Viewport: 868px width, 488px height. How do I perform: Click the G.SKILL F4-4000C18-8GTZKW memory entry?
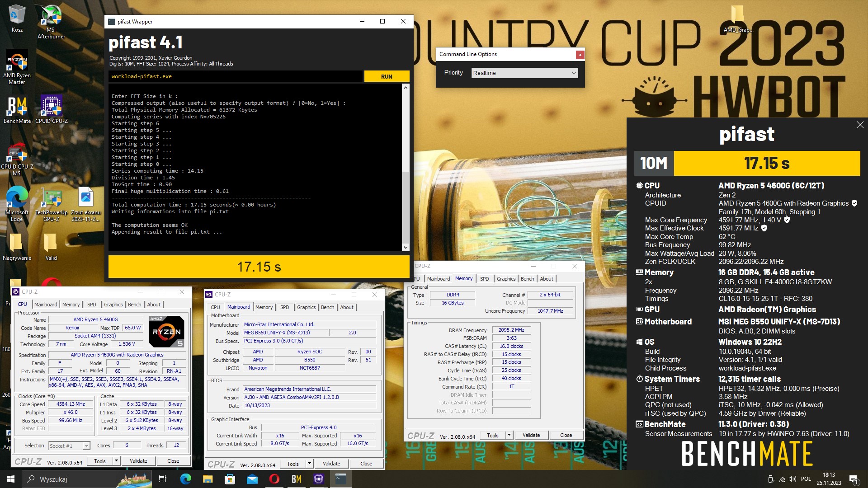(x=775, y=282)
